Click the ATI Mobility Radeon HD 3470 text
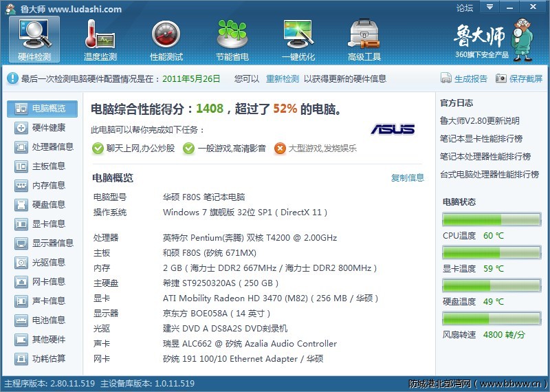 [x=270, y=298]
